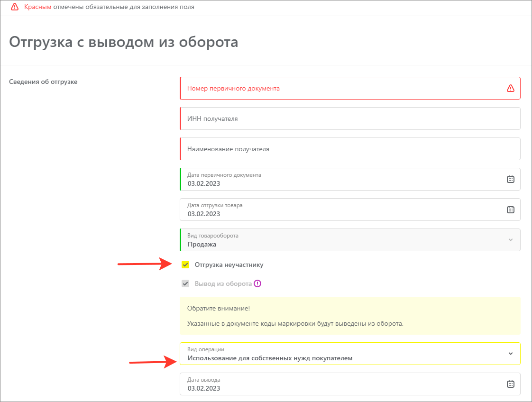Click info icon next to Вывод из оборота
532x402 pixels.
[257, 283]
